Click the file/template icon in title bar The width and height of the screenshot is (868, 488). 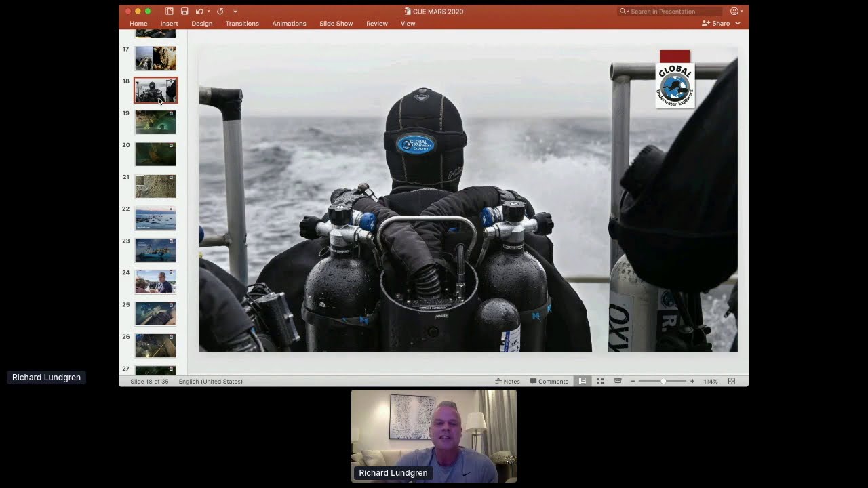[x=170, y=12]
